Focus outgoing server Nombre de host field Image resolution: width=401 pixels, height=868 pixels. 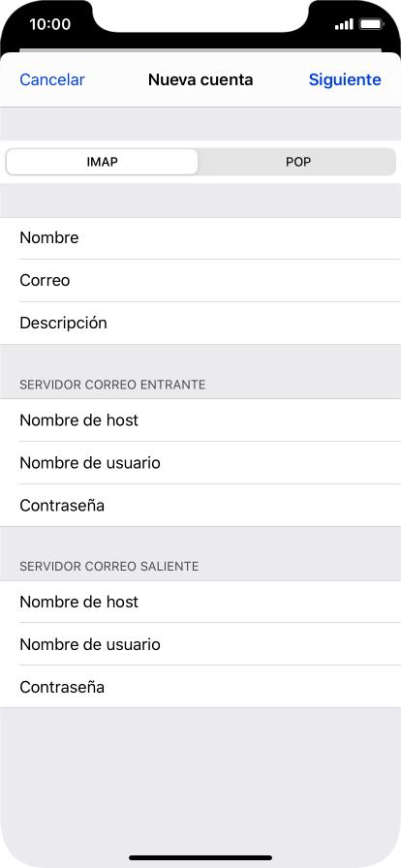(x=200, y=602)
